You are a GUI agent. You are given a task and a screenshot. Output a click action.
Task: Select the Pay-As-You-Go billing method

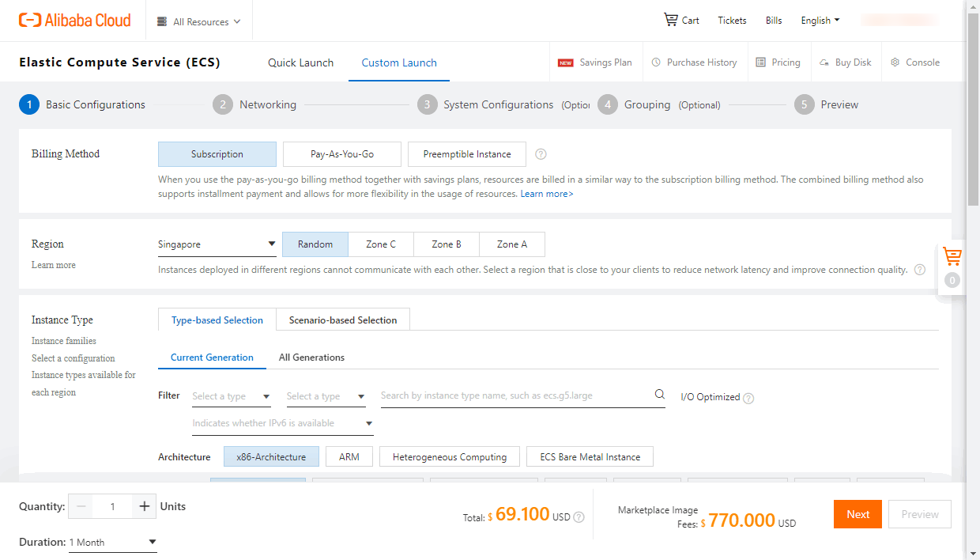click(x=341, y=154)
